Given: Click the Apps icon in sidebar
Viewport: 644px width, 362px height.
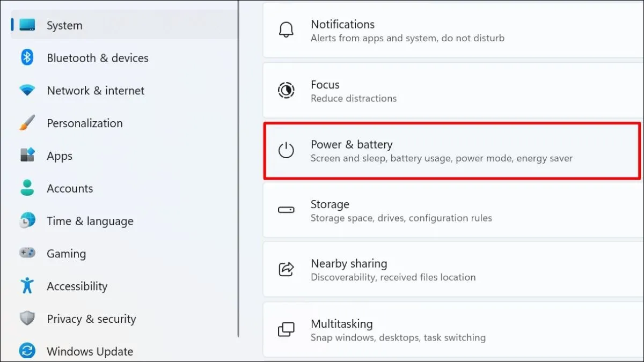Looking at the screenshot, I should coord(27,156).
